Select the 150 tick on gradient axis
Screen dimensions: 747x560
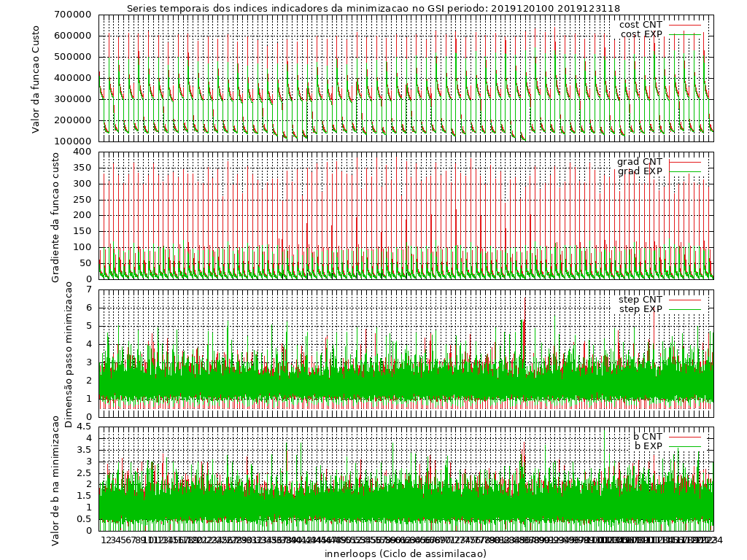click(x=83, y=231)
